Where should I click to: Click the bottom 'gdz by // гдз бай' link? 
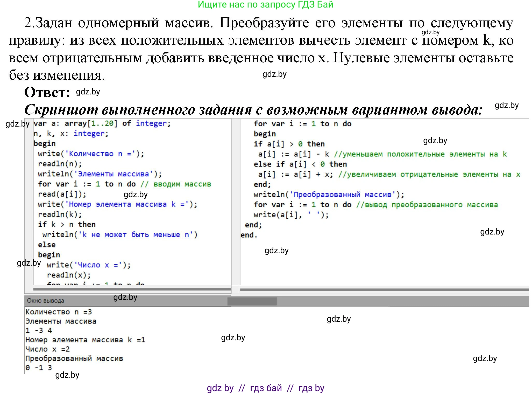coord(265,388)
